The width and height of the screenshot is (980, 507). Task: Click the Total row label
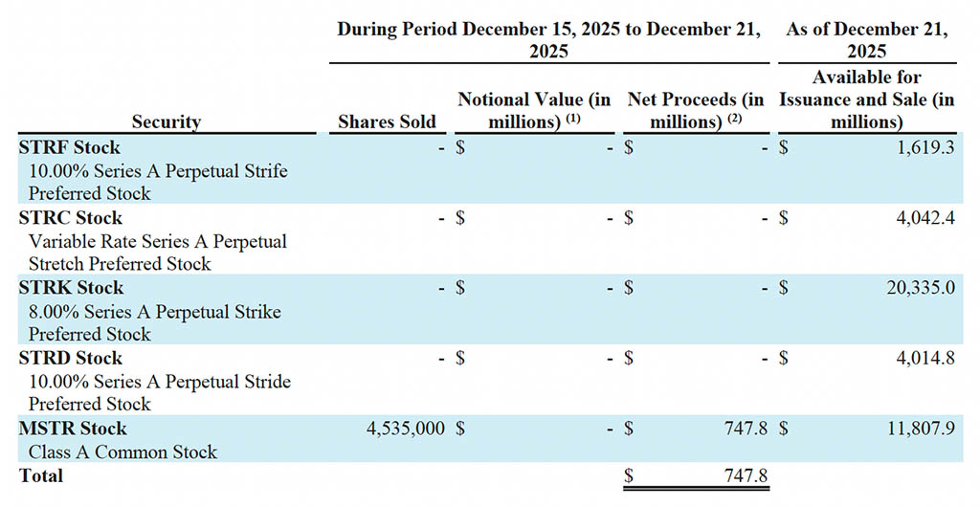41,475
